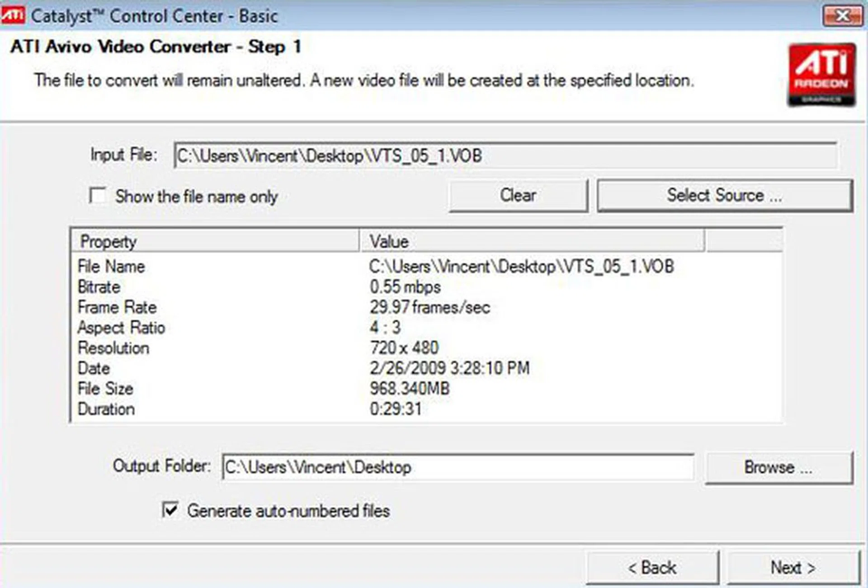Clear the selected input file

[519, 195]
